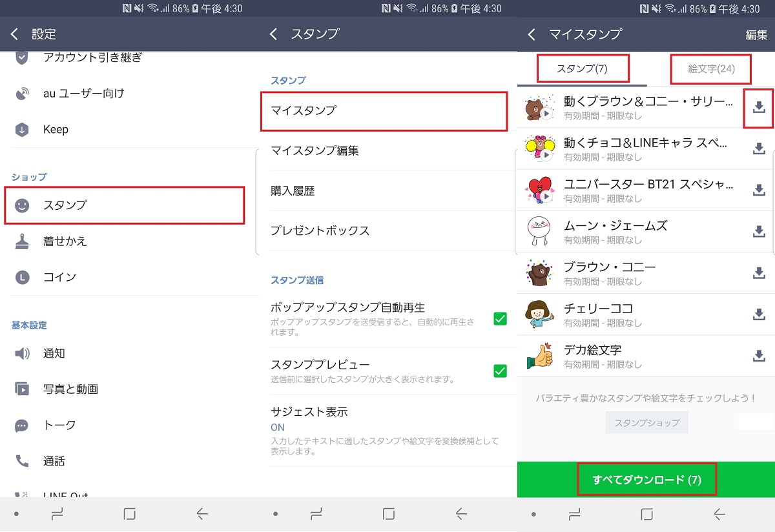Open the プレゼントボックス entry

point(387,231)
